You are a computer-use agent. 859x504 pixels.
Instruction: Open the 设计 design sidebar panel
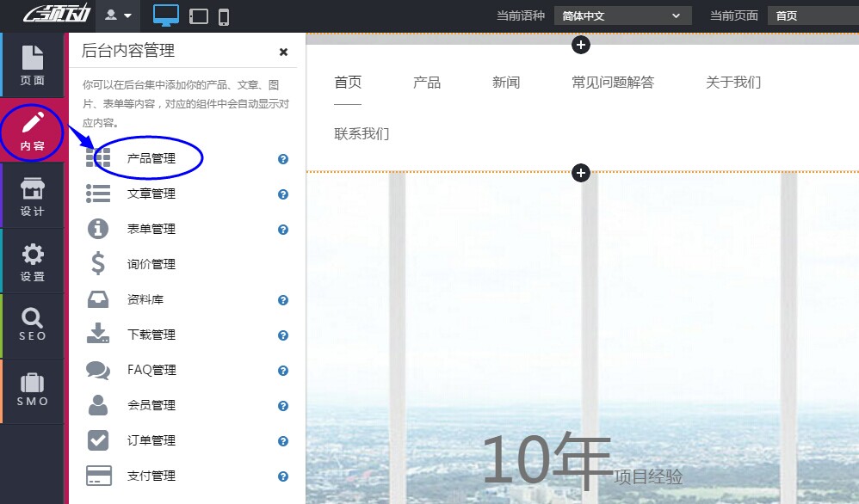(x=32, y=195)
